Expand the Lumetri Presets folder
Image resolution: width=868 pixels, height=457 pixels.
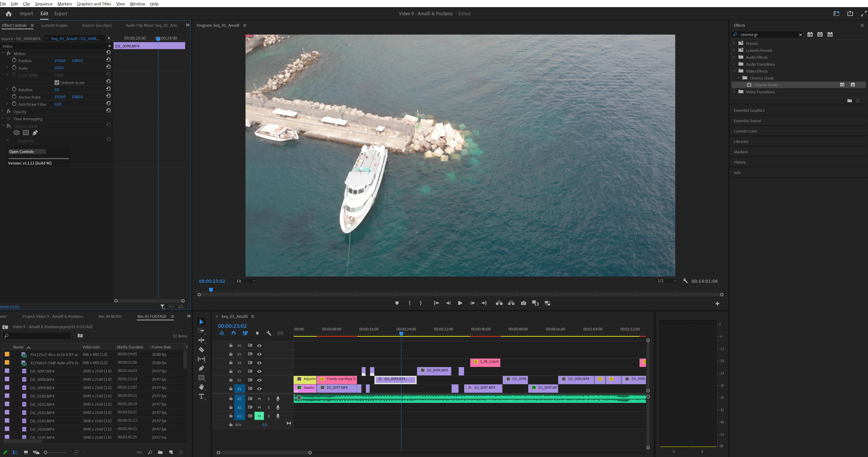click(x=734, y=50)
